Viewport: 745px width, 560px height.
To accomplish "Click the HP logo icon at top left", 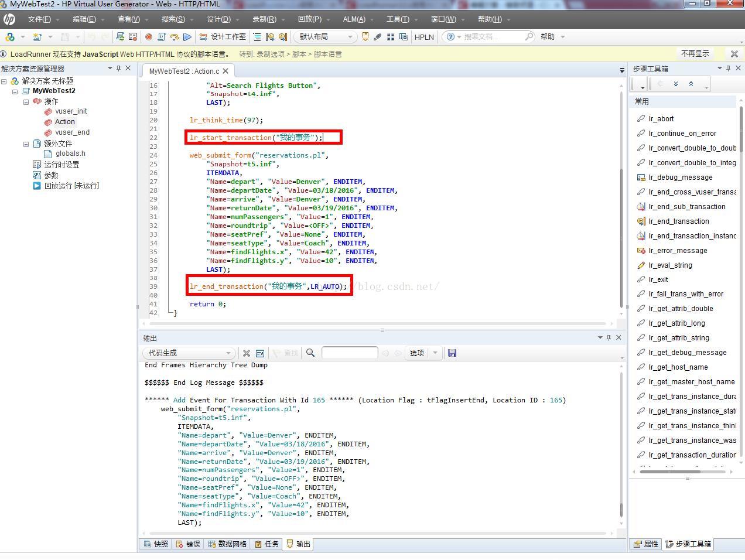I will 9,19.
